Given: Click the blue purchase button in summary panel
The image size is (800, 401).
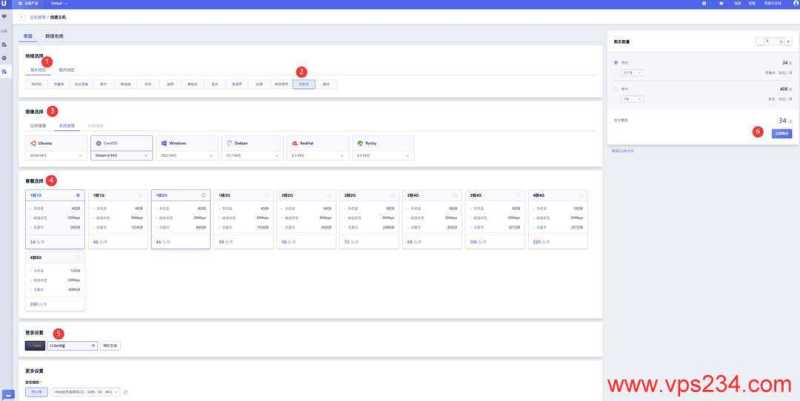Looking at the screenshot, I should (x=780, y=132).
